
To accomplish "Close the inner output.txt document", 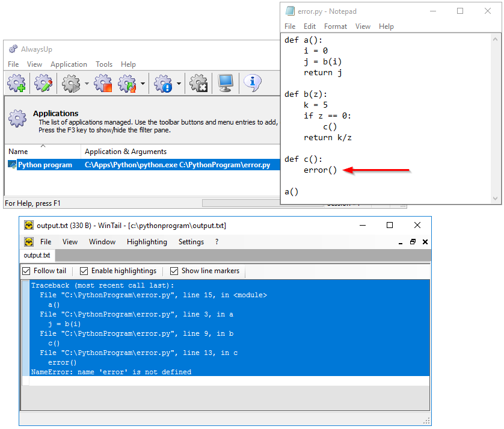I will 425,242.
